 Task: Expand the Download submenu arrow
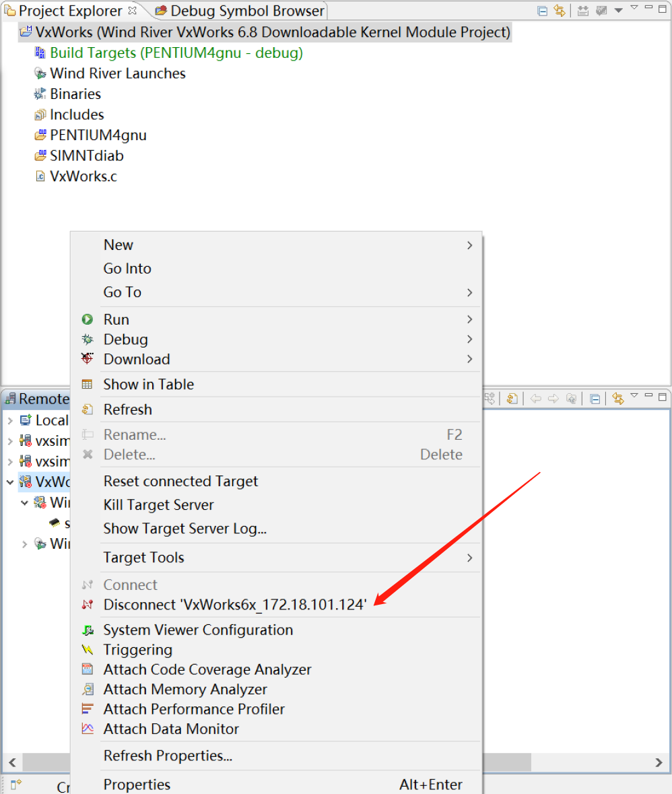(469, 359)
